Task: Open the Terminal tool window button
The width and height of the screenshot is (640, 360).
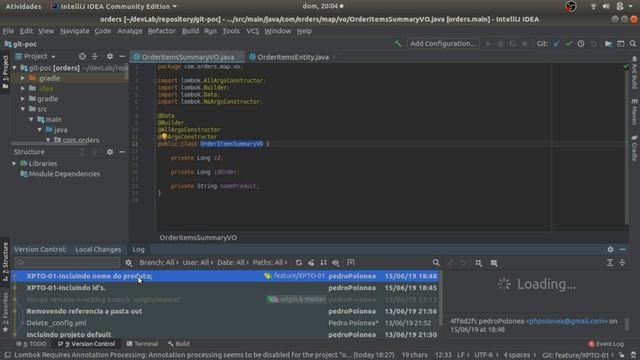Action: pyautogui.click(x=142, y=344)
